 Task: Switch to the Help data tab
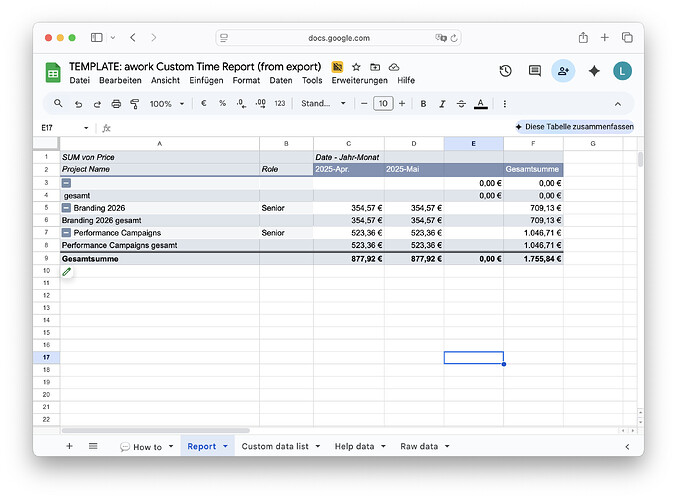(x=354, y=447)
